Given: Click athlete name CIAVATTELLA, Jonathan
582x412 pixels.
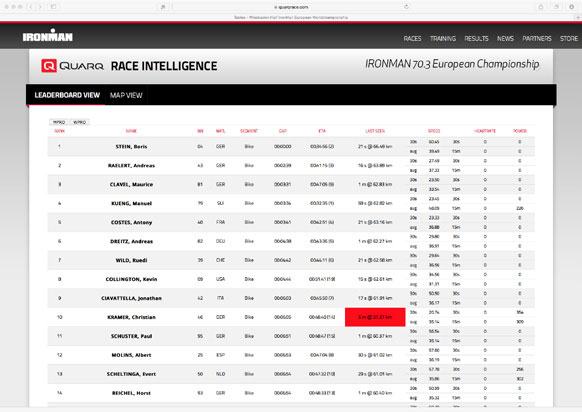Looking at the screenshot, I should click(131, 298).
